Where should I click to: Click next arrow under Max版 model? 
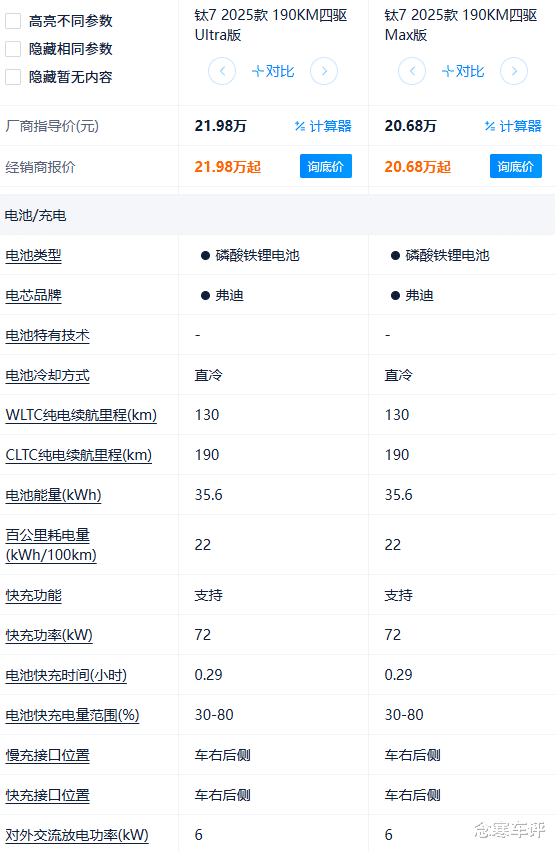point(514,71)
